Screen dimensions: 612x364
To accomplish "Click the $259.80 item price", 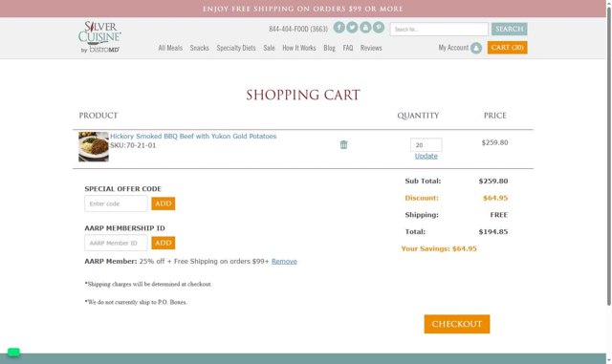I will (x=495, y=142).
